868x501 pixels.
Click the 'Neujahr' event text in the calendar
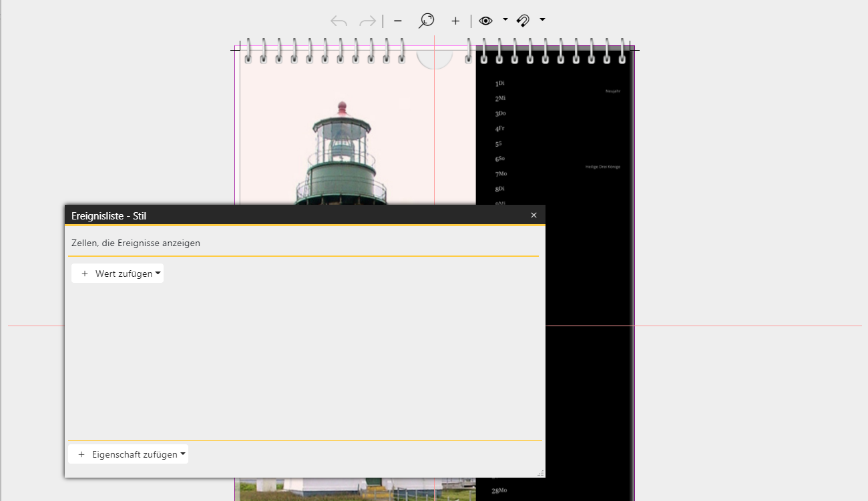coord(612,91)
